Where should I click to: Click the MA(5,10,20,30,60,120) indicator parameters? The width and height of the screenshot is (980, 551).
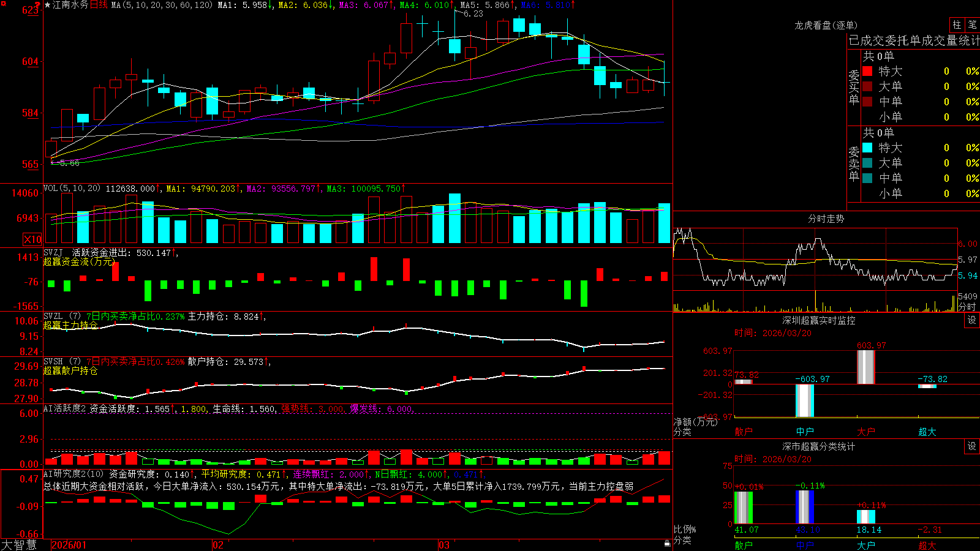click(162, 5)
